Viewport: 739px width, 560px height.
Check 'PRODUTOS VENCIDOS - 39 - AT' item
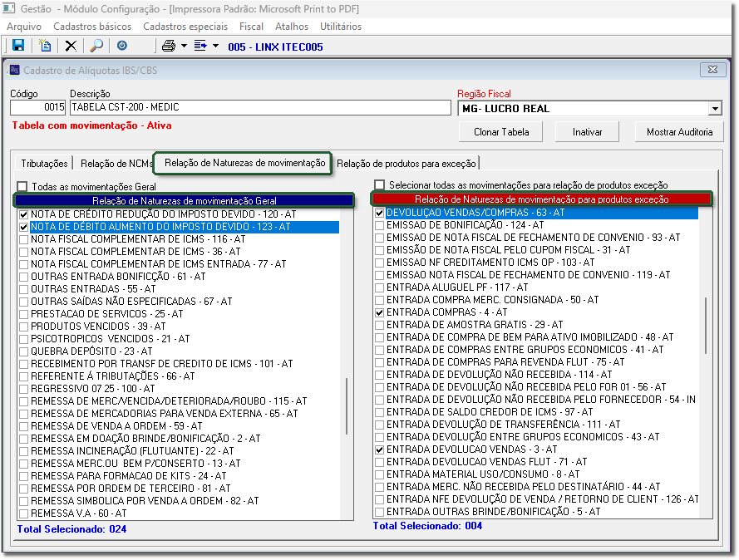coord(23,327)
